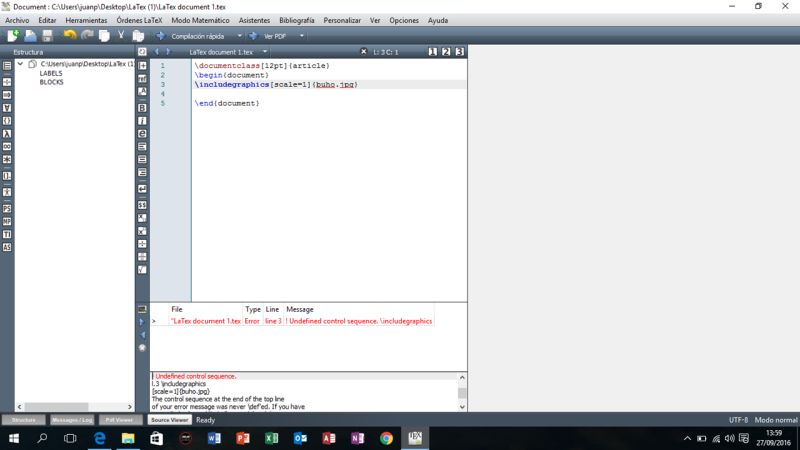The width and height of the screenshot is (800, 450).
Task: Open Editar menu
Action: coord(47,20)
